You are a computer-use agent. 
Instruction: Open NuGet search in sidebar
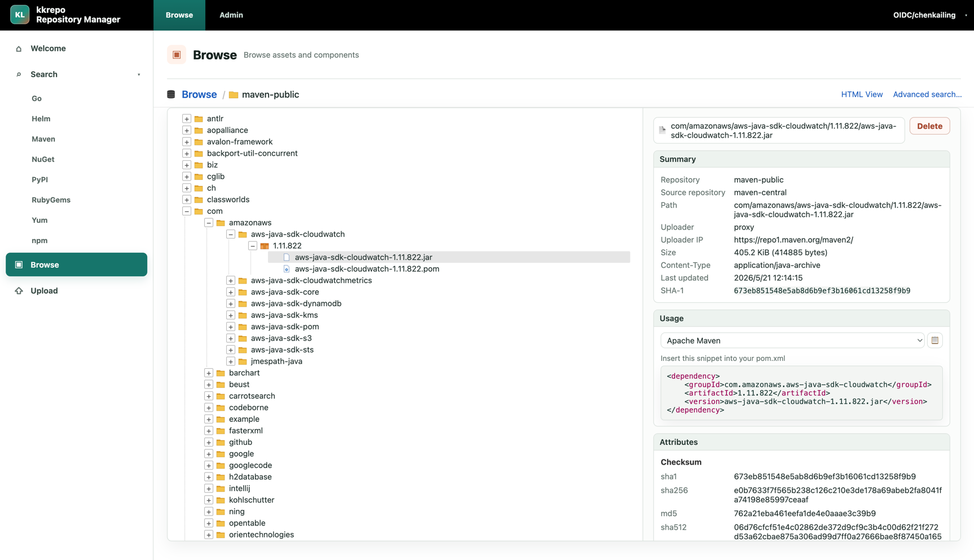pyautogui.click(x=43, y=160)
